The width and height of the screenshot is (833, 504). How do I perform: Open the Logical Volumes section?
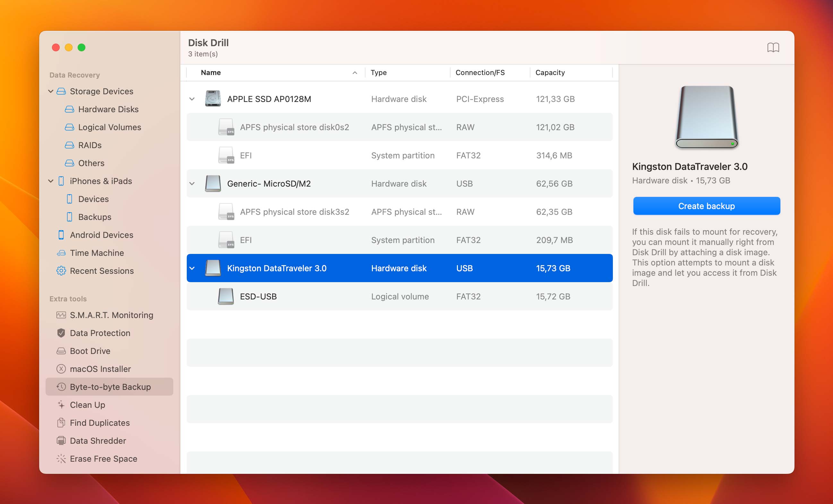(109, 127)
